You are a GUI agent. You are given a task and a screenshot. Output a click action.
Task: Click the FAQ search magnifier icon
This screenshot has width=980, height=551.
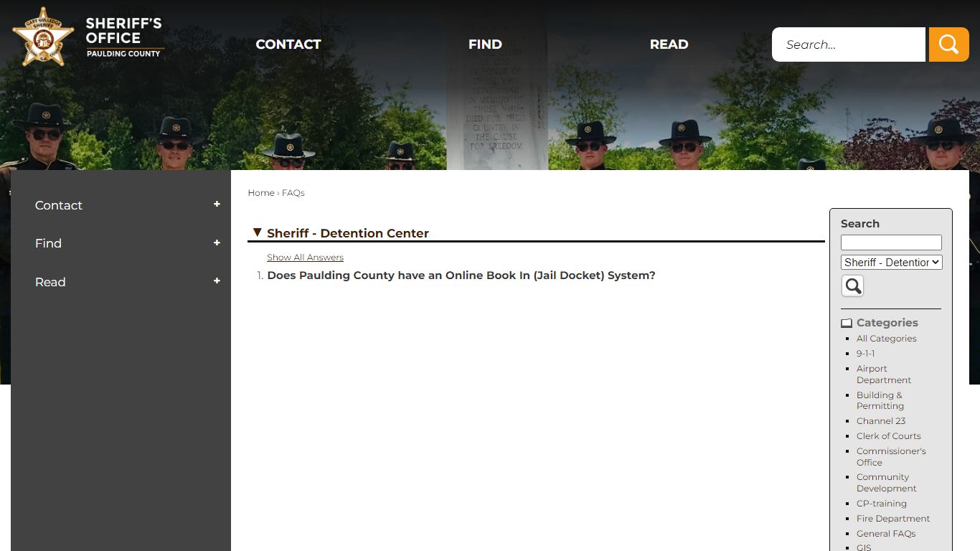pyautogui.click(x=852, y=286)
